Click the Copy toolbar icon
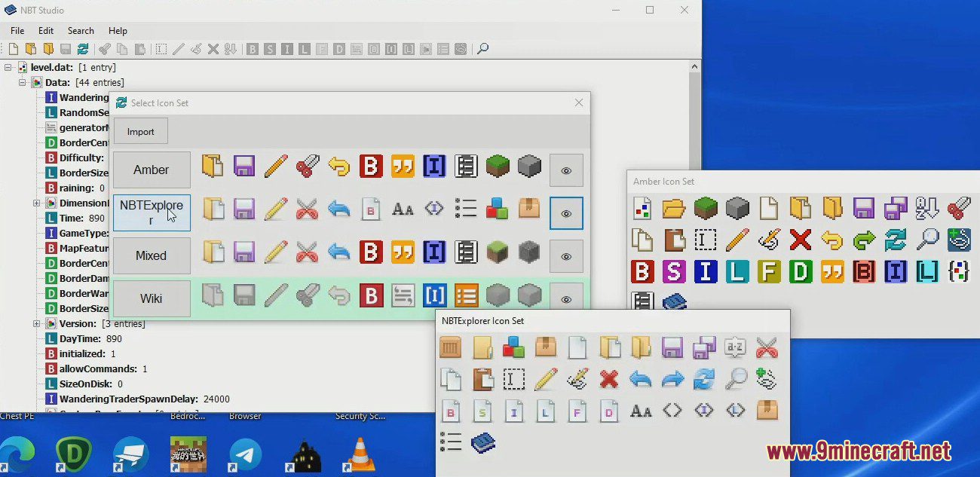 click(122, 49)
